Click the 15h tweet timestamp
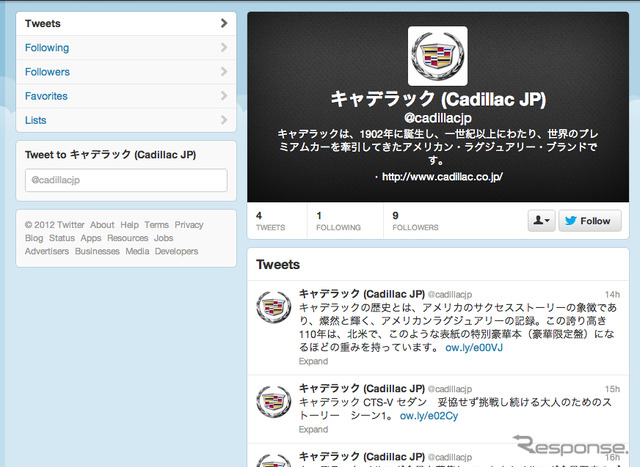 (x=612, y=389)
